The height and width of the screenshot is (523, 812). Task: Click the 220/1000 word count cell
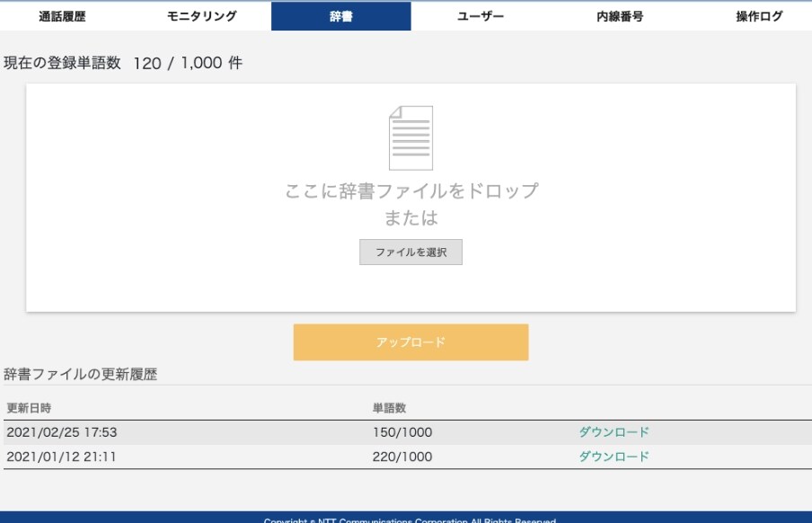coord(402,457)
